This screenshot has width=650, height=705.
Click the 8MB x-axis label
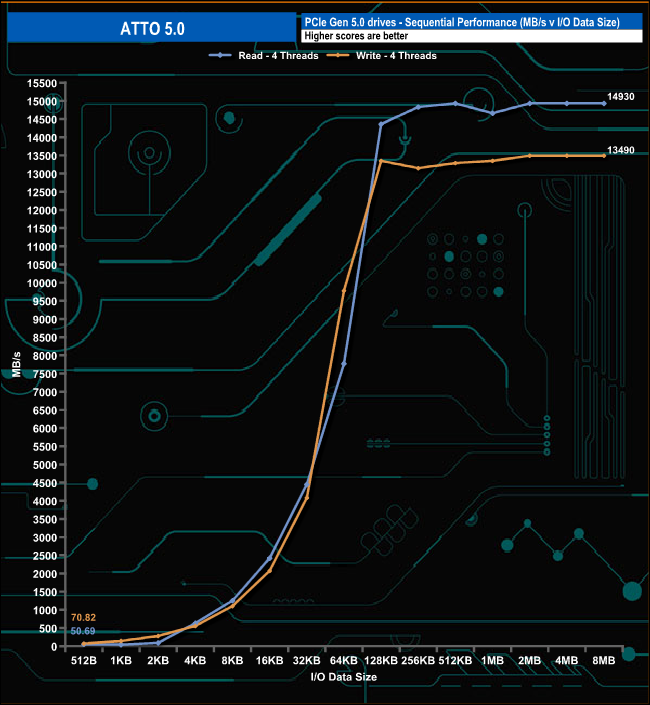pyautogui.click(x=604, y=662)
